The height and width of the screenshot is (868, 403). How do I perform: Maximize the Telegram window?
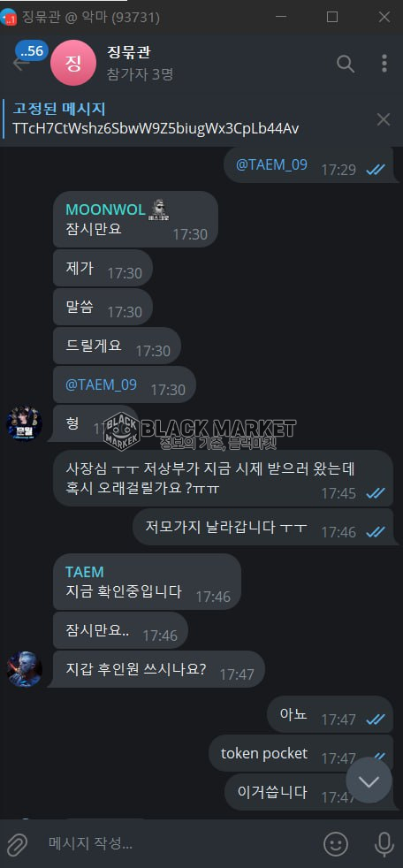point(332,17)
